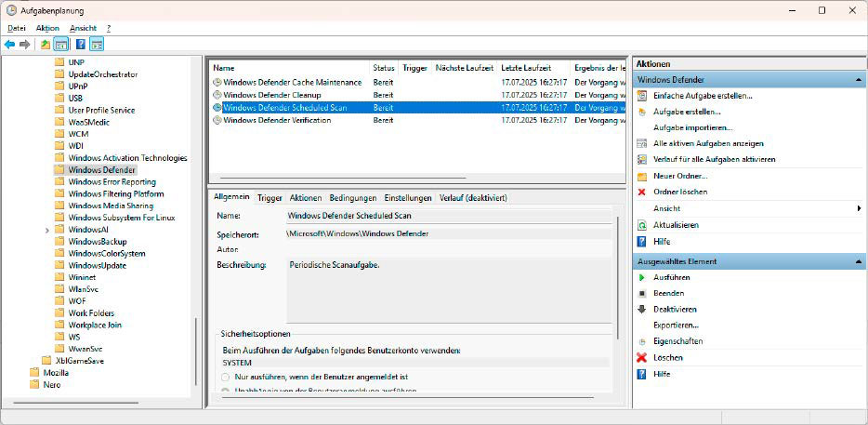The height and width of the screenshot is (425, 868).
Task: Click Exportieren... action
Action: [x=676, y=325]
